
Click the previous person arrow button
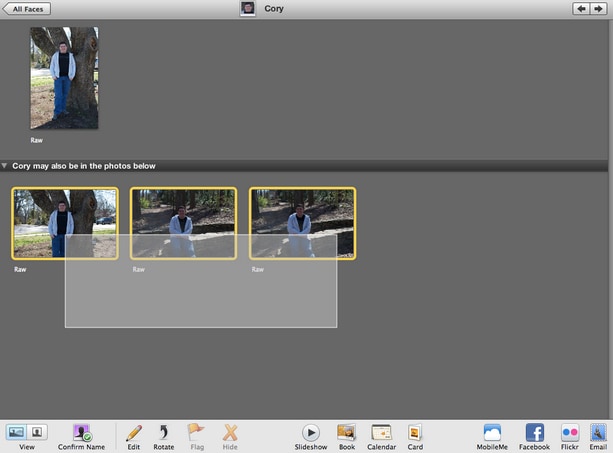click(581, 9)
